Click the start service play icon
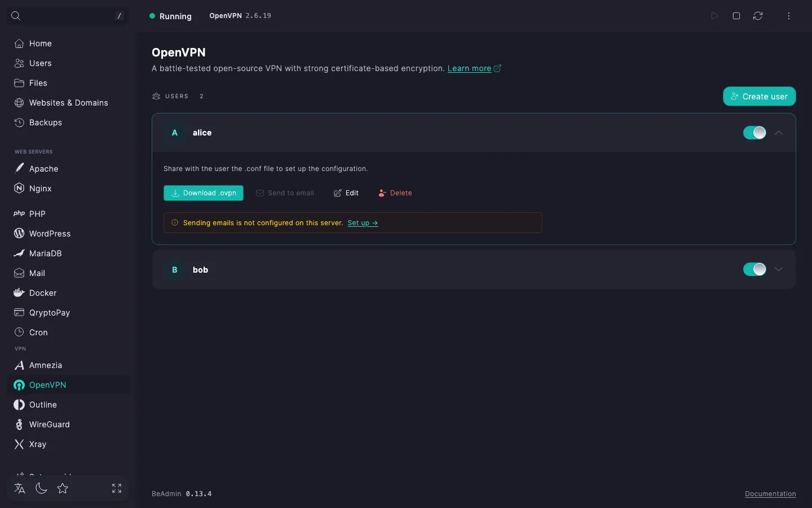The height and width of the screenshot is (508, 812). coord(714,16)
